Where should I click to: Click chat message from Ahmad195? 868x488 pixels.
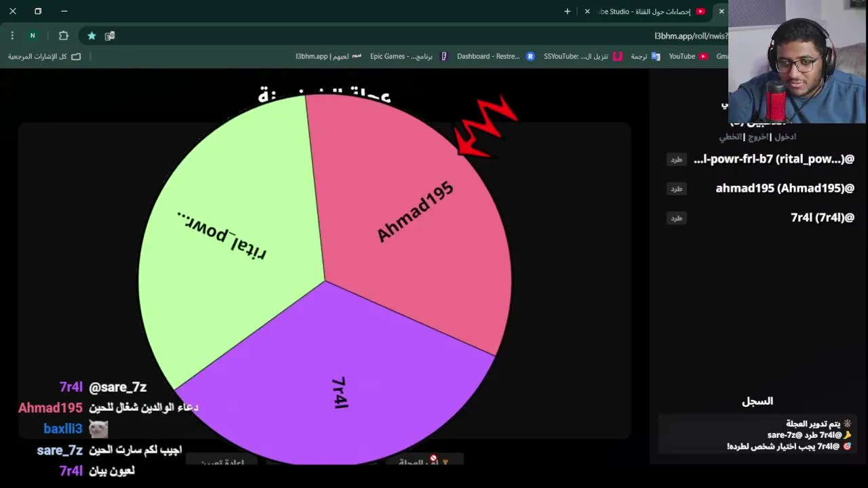tap(108, 408)
